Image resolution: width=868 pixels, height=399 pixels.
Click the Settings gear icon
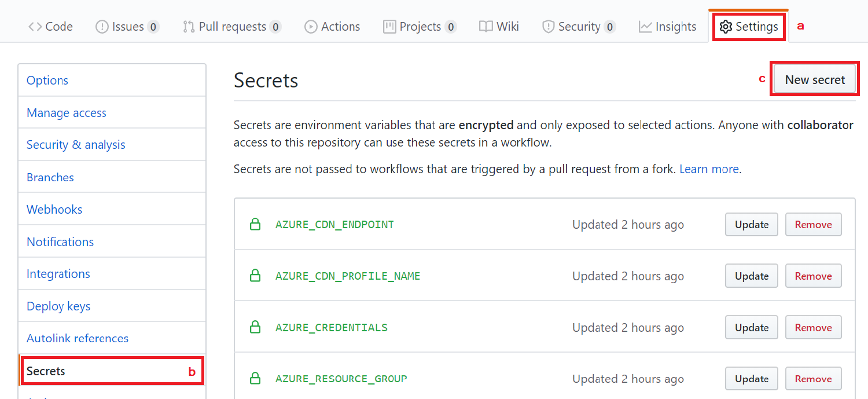(x=726, y=27)
